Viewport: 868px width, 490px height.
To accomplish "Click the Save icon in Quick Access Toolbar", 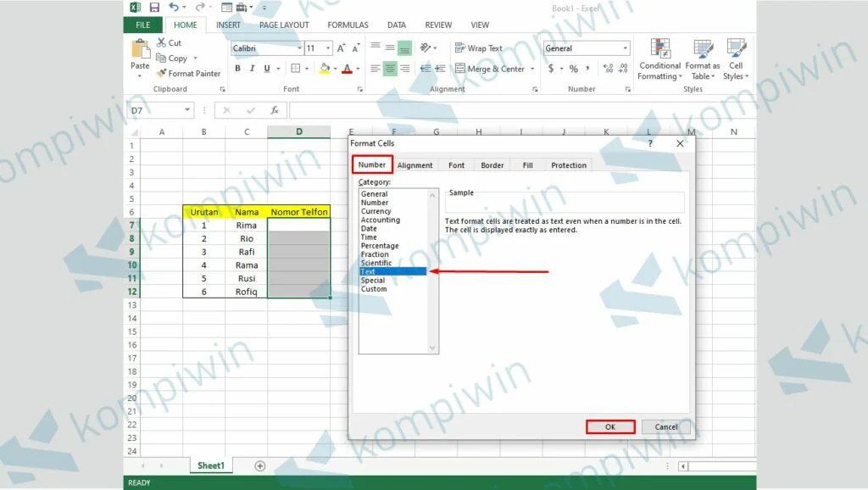I will click(154, 8).
